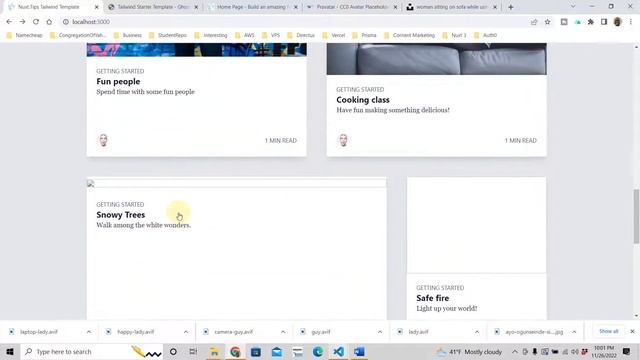This screenshot has height=360, width=640.
Task: Click the sofa image on Cooking class card
Action: pos(436,59)
